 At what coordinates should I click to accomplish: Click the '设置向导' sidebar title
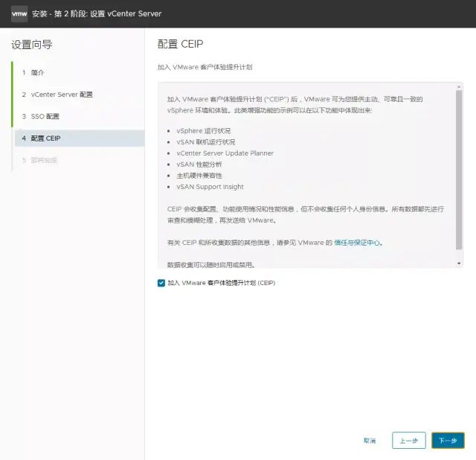pos(32,45)
